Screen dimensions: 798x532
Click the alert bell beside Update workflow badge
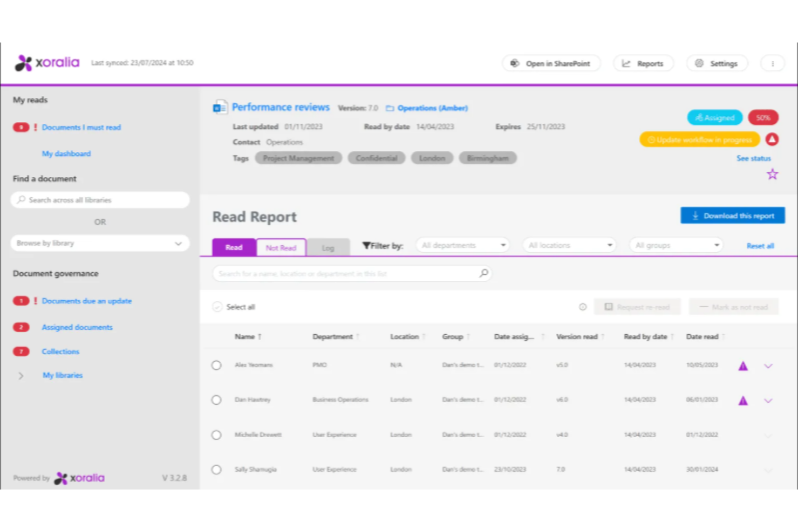click(x=772, y=139)
